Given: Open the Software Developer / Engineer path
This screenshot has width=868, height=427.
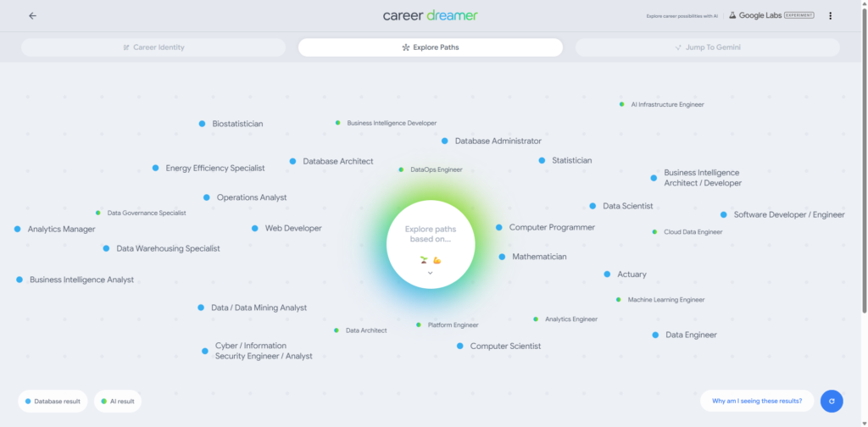Looking at the screenshot, I should (789, 214).
